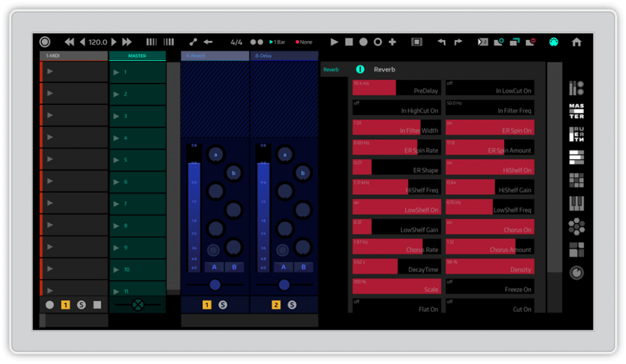Click the plus icon in the transport bar

click(x=392, y=42)
